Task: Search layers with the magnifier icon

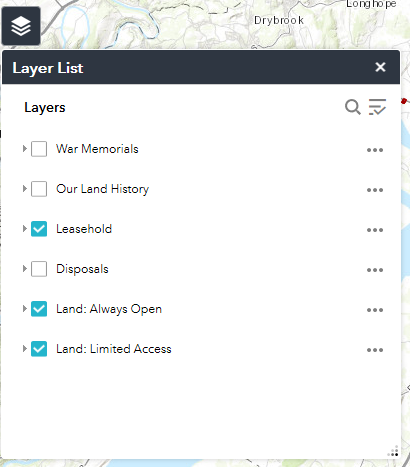Action: (352, 107)
